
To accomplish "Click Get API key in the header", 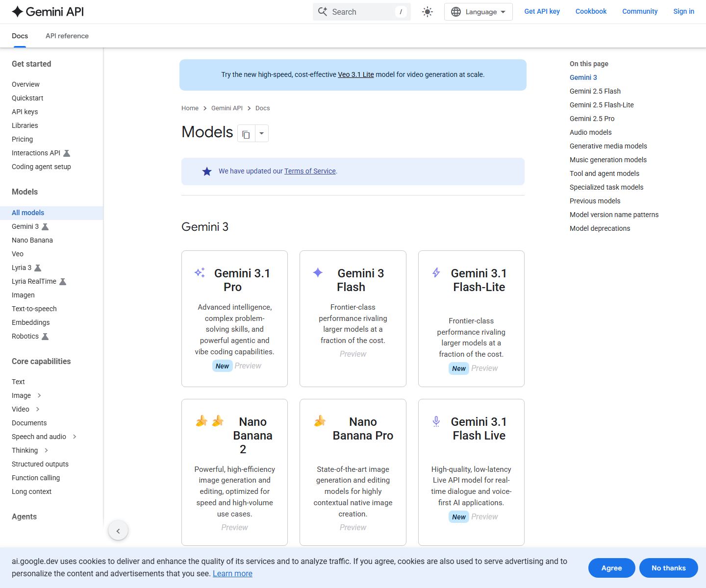I will tap(542, 11).
